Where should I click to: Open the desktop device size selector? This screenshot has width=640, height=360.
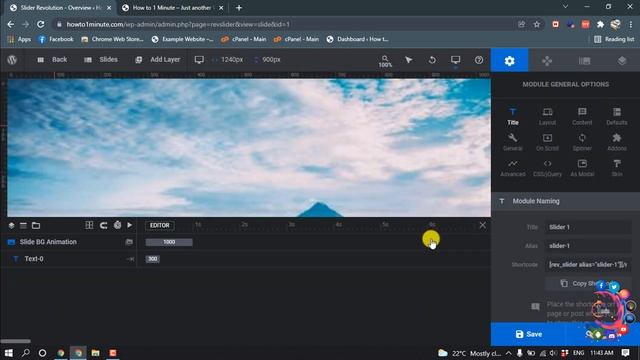tap(199, 60)
